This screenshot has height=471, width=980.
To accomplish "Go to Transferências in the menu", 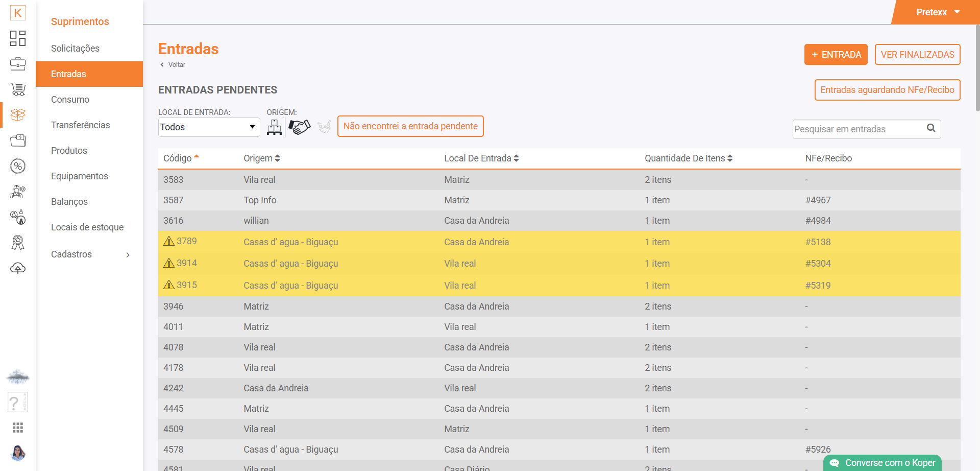I will pos(80,125).
